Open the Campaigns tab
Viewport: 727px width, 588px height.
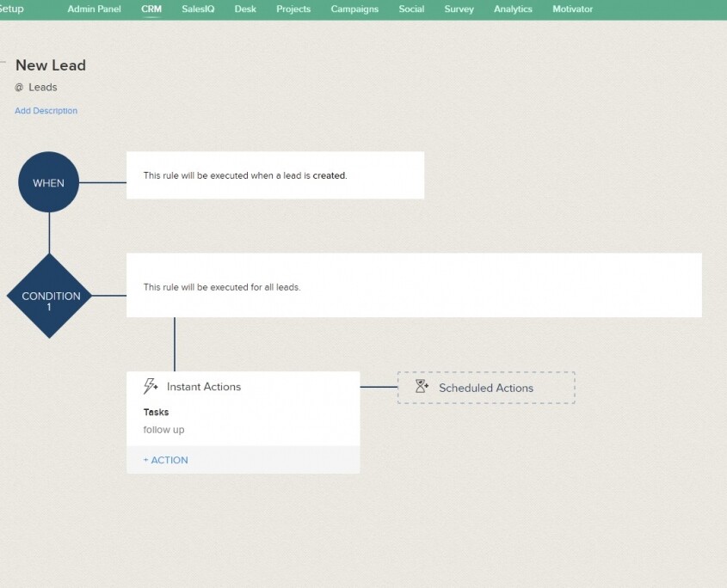(x=354, y=9)
